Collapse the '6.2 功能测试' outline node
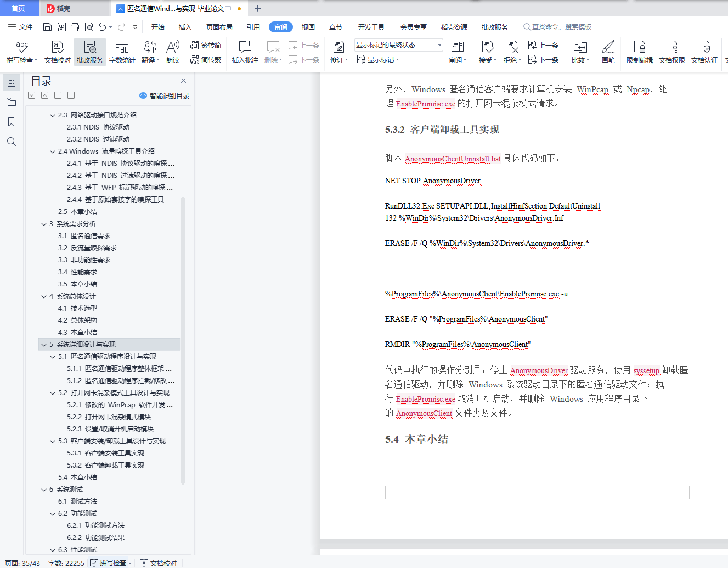 pyautogui.click(x=53, y=514)
